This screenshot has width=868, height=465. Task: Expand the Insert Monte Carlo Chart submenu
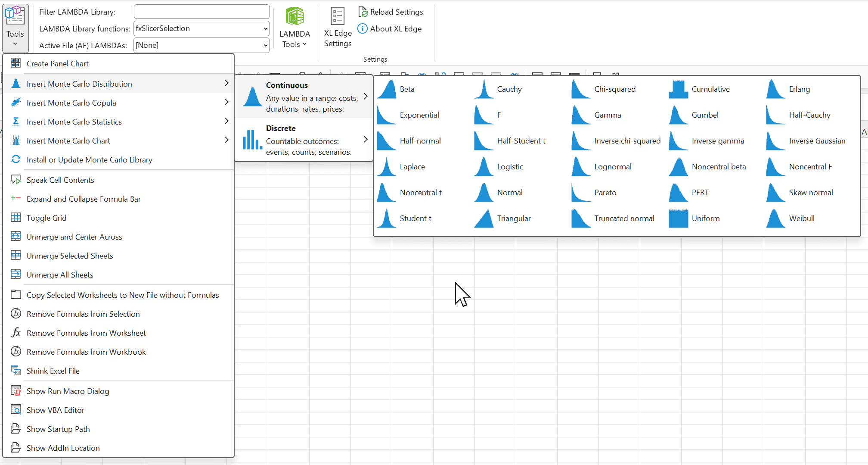[118, 140]
